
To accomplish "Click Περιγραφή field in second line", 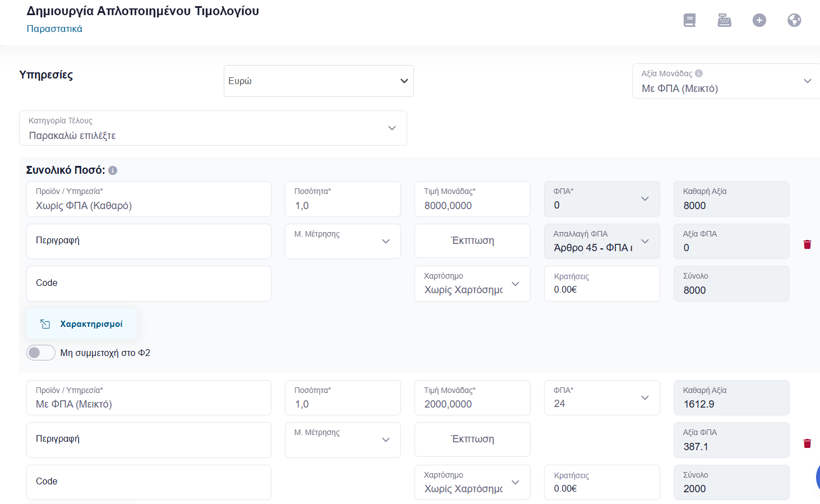I will tap(149, 440).
